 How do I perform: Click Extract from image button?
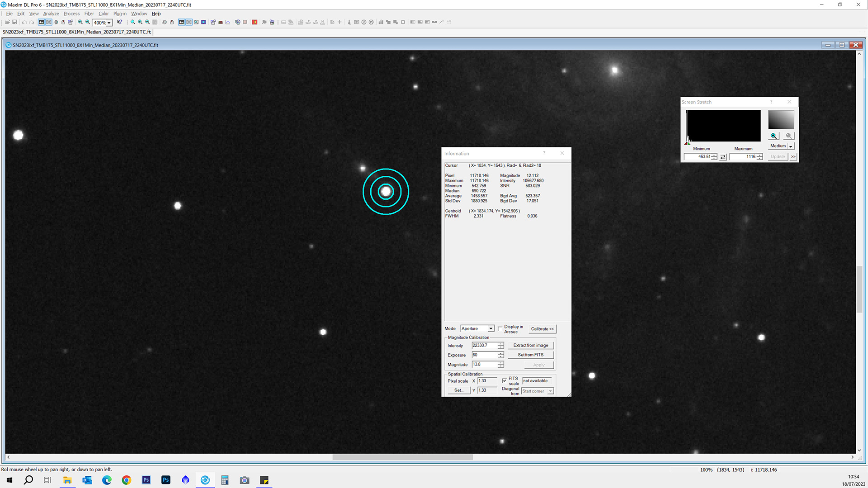click(530, 345)
